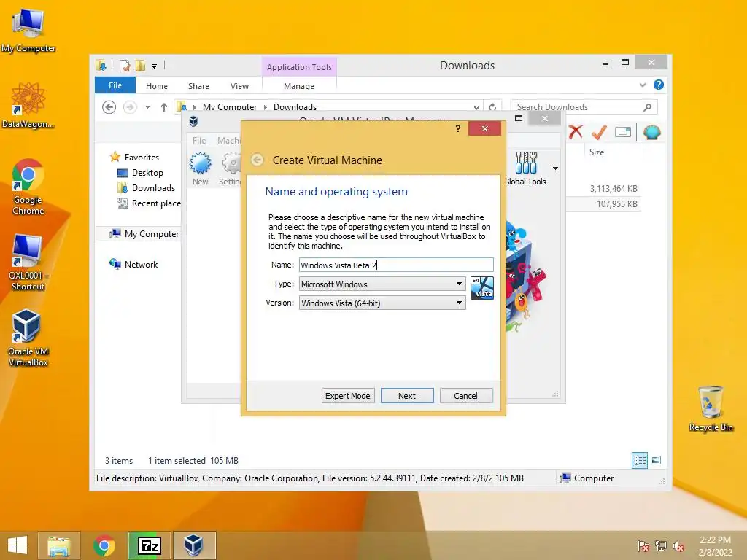747x560 pixels.
Task: Click the Name input field
Action: pyautogui.click(x=396, y=265)
